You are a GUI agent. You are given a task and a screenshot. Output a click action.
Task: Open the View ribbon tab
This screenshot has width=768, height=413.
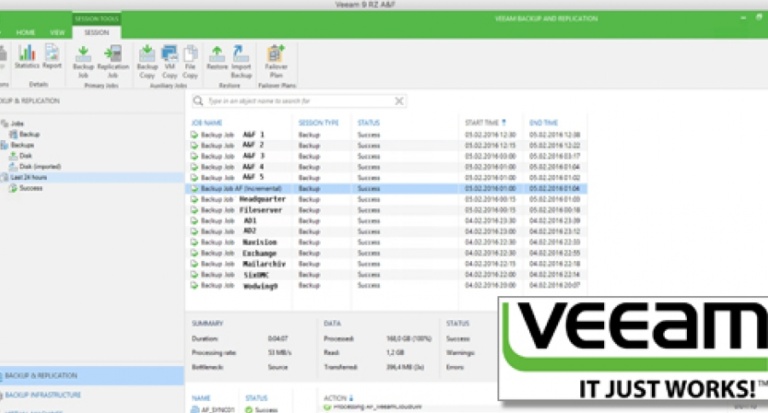(x=57, y=33)
